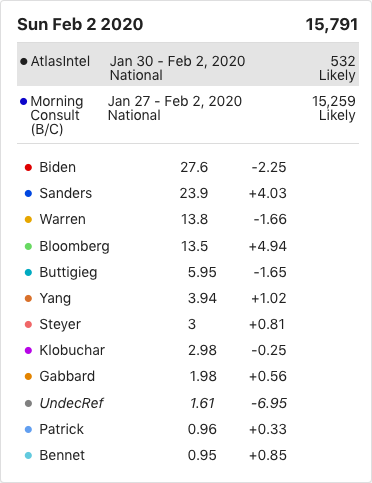The image size is (372, 483).
Task: Open the Morning Consult (B/C) poll entry
Action: 188,115
